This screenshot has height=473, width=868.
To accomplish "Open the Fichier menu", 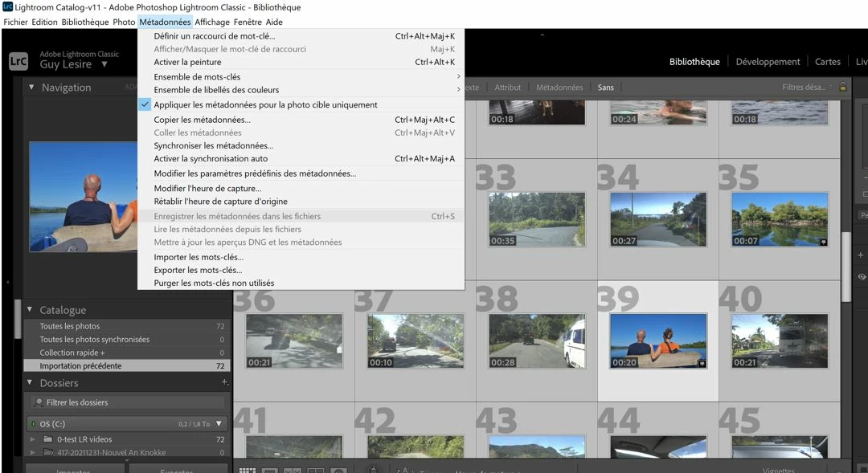I will click(15, 22).
